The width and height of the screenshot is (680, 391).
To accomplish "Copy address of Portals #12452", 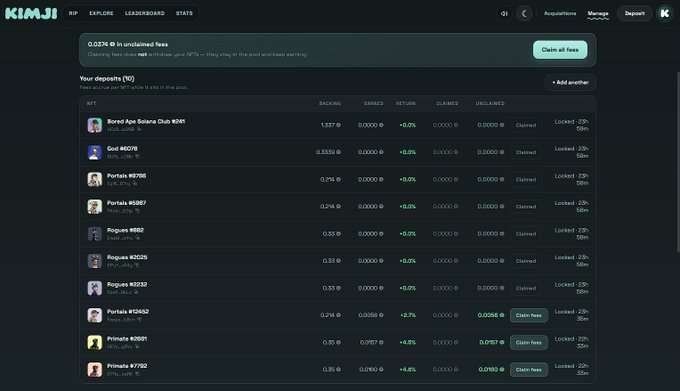I will [x=140, y=319].
